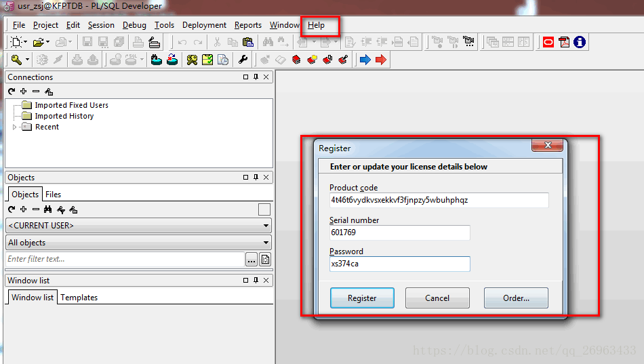This screenshot has width=644, height=364.
Task: Float the Connections panel
Action: (245, 77)
